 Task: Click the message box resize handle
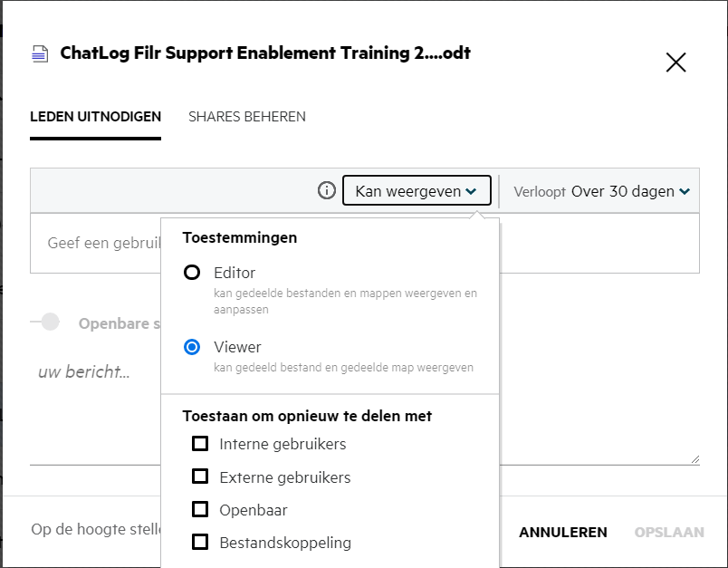coord(694,459)
